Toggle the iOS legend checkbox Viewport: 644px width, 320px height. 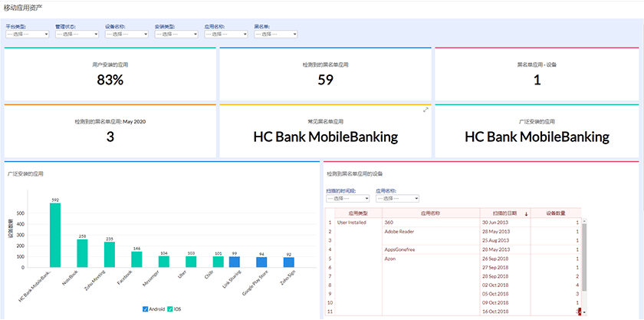point(170,309)
